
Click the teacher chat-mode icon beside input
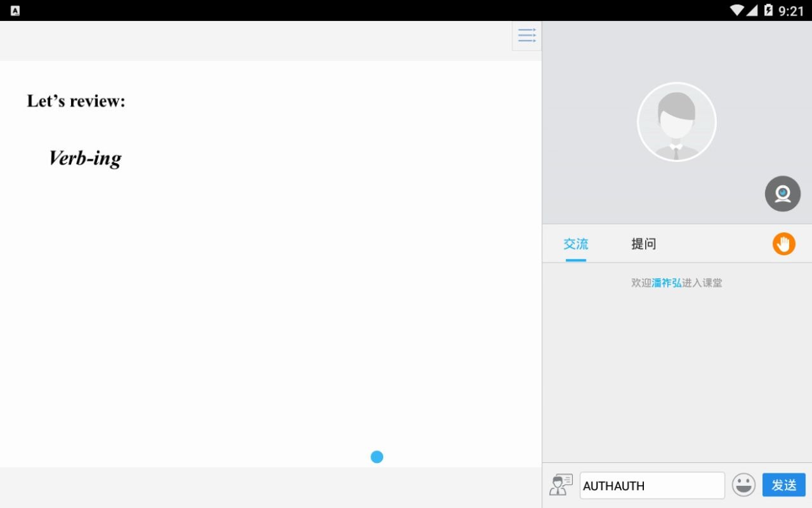[561, 485]
